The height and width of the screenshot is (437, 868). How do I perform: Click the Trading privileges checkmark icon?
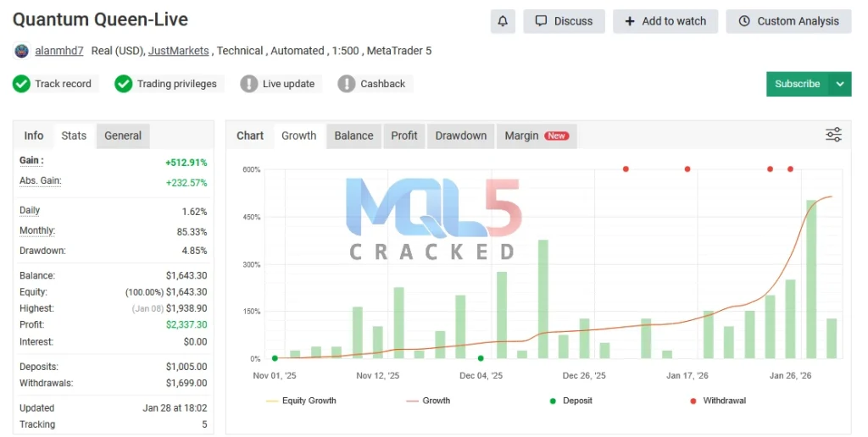point(124,84)
